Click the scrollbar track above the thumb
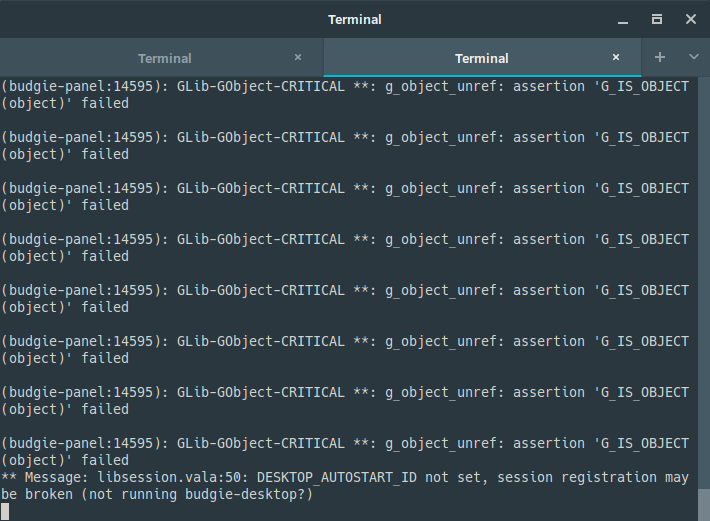This screenshot has height=521, width=710. click(x=704, y=283)
